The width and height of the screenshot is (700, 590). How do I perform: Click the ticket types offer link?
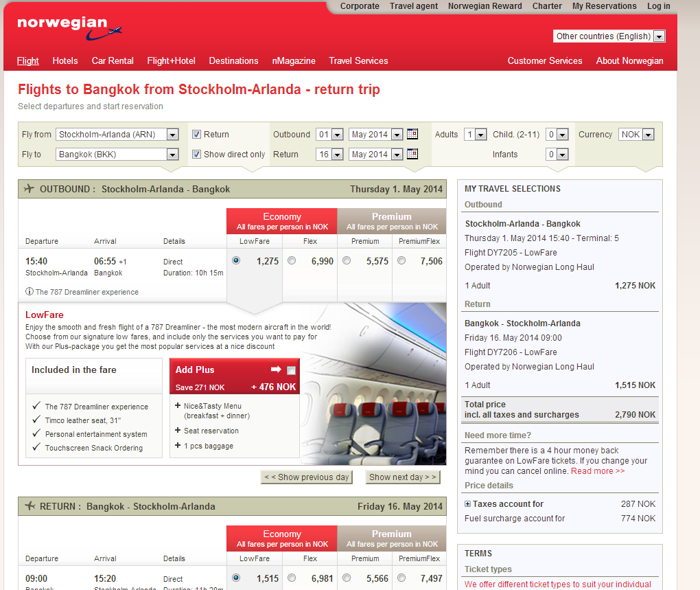557,585
